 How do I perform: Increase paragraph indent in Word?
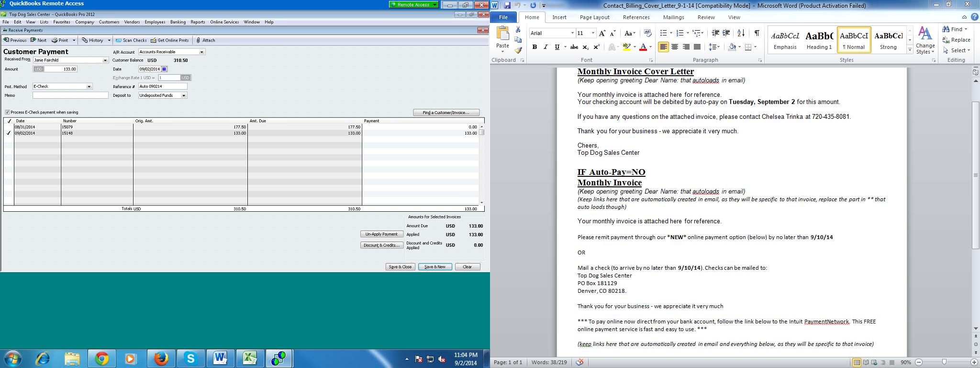tap(726, 33)
